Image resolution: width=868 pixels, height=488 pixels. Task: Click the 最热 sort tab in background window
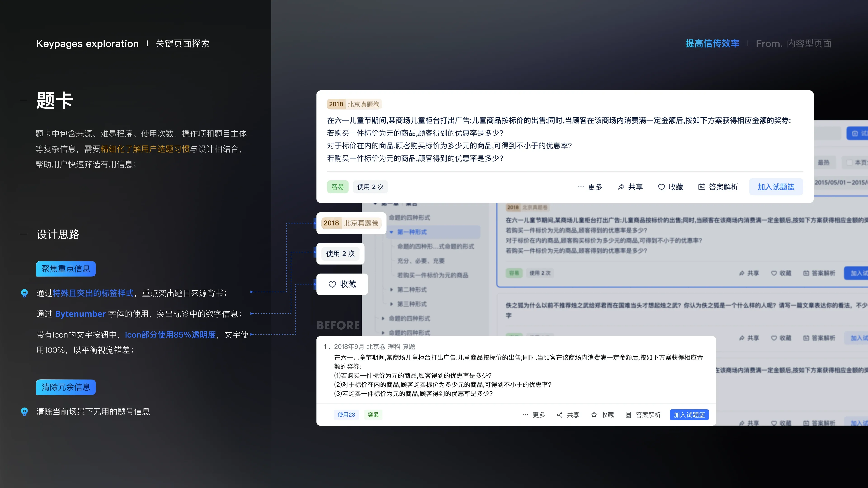point(823,162)
